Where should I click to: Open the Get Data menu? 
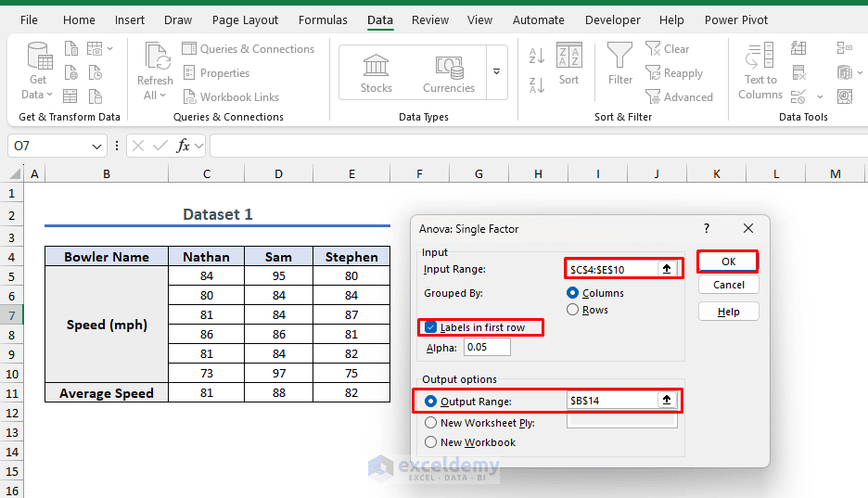tap(38, 70)
